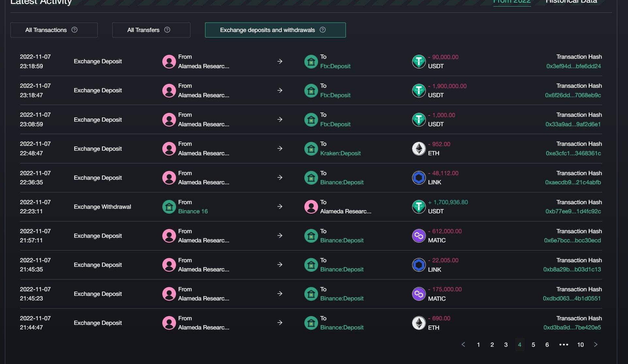The image size is (628, 364).
Task: Click Kraken:Deposit exchange icon
Action: [311, 149]
